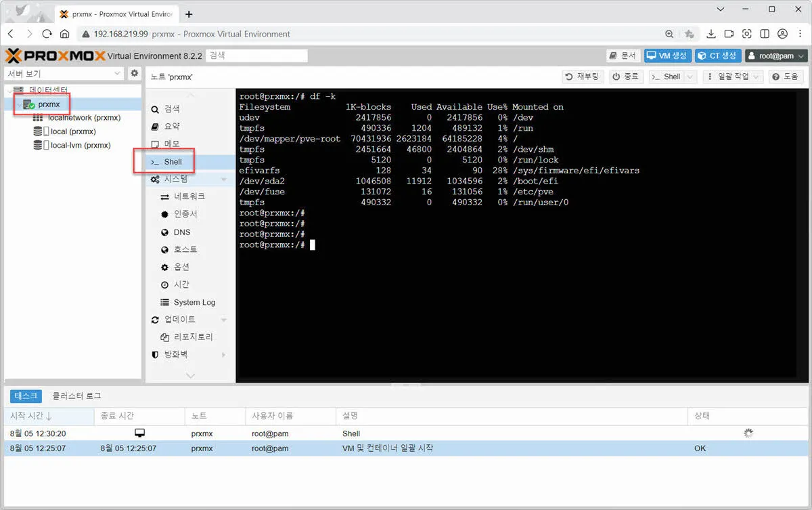Select the prxmx node in tree

(x=49, y=104)
